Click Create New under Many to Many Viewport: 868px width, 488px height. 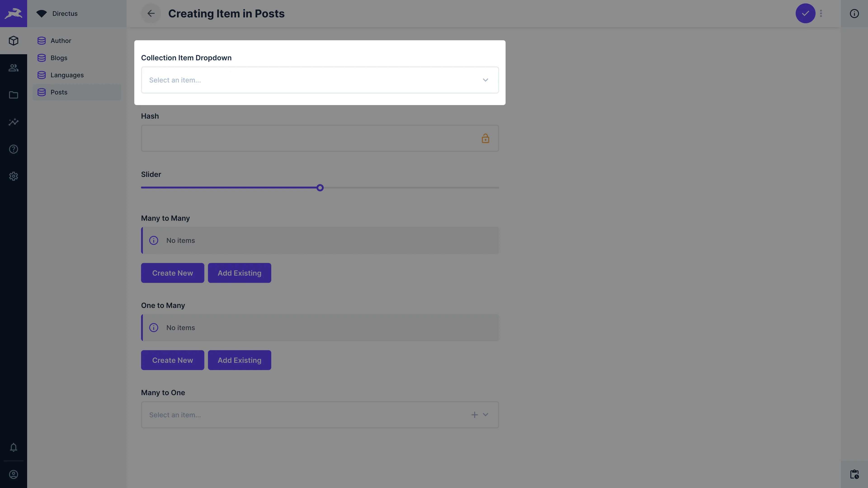pyautogui.click(x=172, y=273)
